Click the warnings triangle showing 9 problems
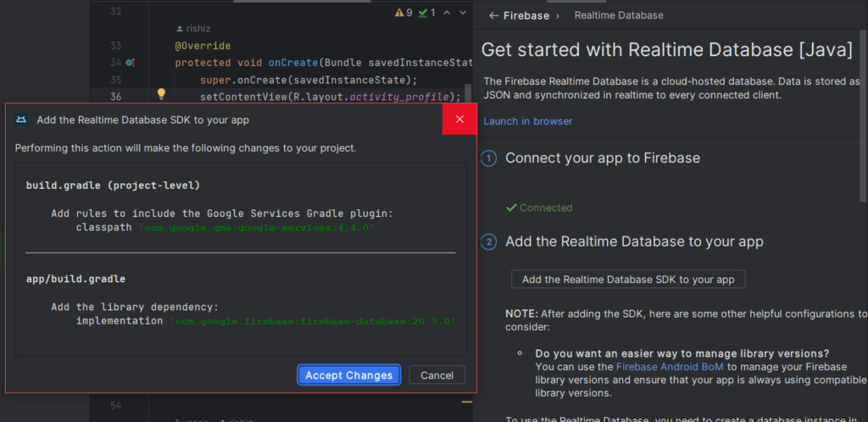This screenshot has height=422, width=868. click(399, 13)
